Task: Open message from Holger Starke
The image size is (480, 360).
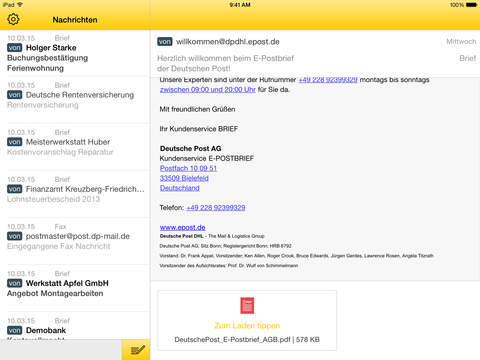Action: pyautogui.click(x=75, y=53)
